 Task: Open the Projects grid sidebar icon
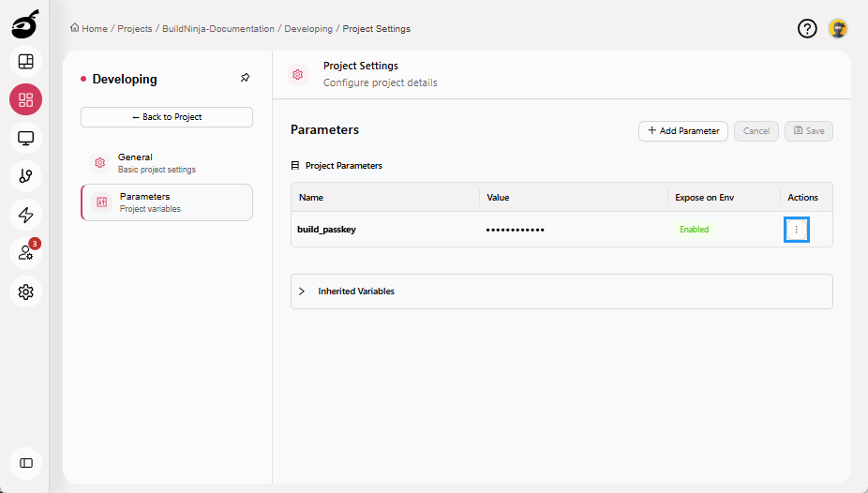point(26,99)
